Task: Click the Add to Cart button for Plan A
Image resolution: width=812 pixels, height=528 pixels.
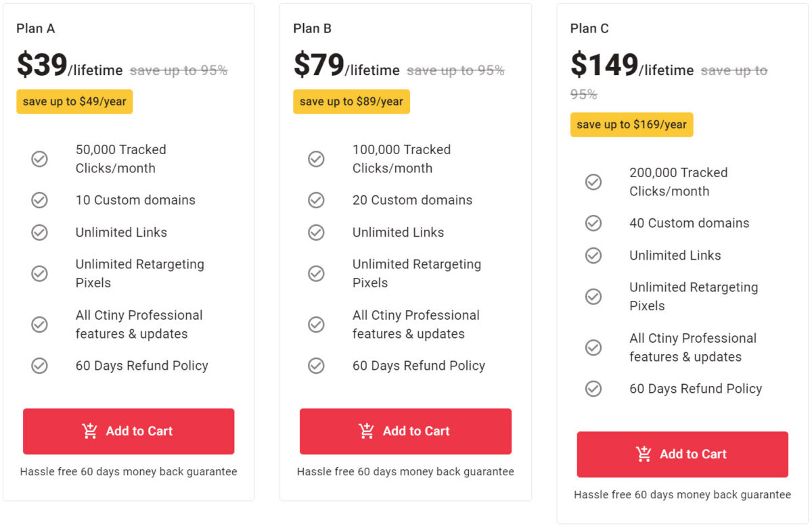Action: click(x=129, y=431)
